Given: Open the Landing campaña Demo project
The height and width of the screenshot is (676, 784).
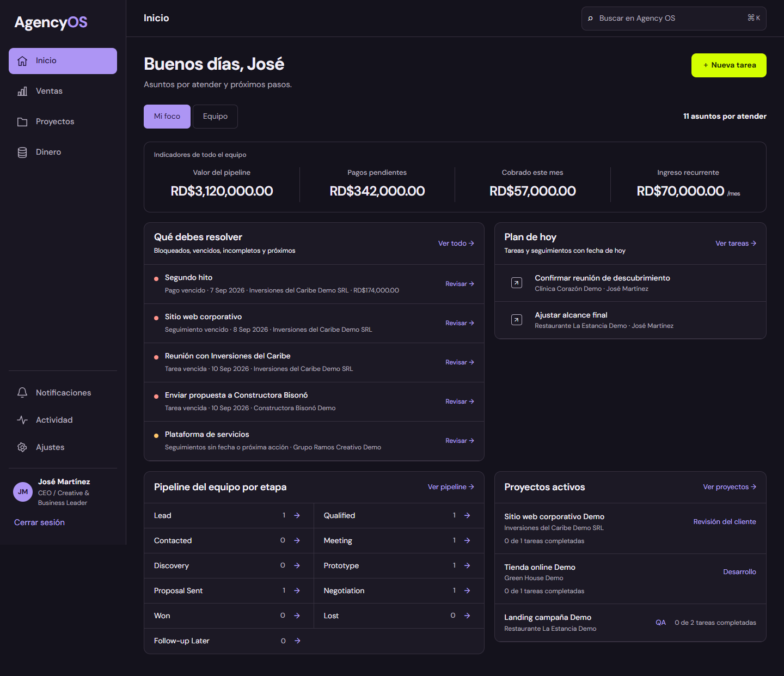Looking at the screenshot, I should (x=630, y=623).
